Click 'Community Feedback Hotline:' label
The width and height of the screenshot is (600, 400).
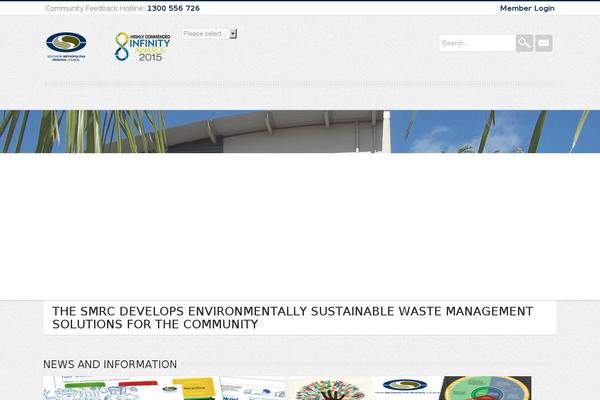click(x=95, y=8)
